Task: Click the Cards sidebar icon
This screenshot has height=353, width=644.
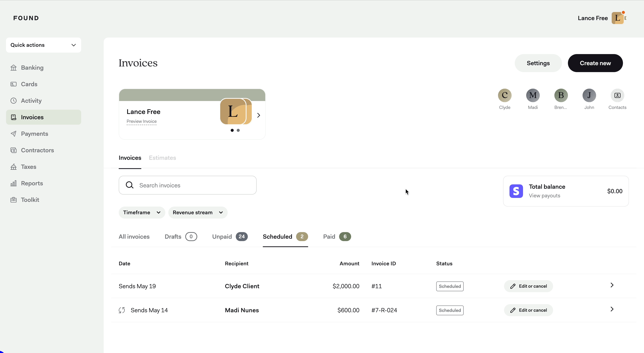Action: coord(14,84)
